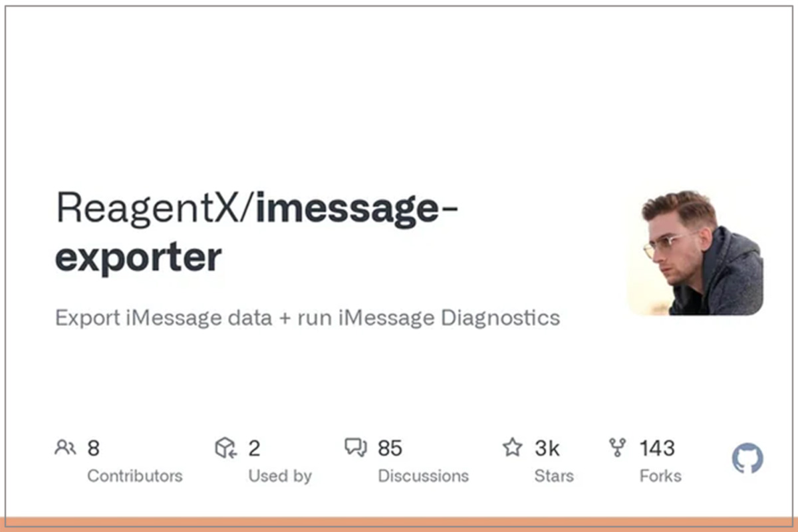Click the Forks label
This screenshot has width=798, height=532.
click(x=660, y=476)
